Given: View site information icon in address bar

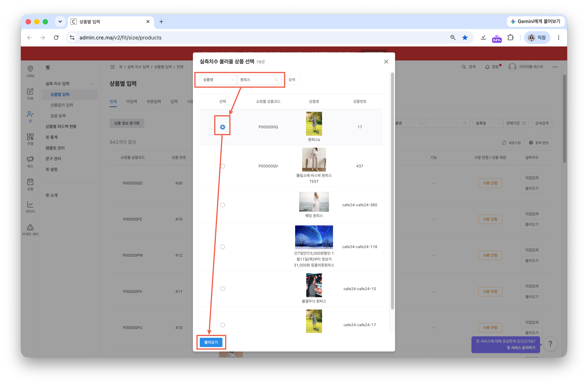Looking at the screenshot, I should coord(72,37).
